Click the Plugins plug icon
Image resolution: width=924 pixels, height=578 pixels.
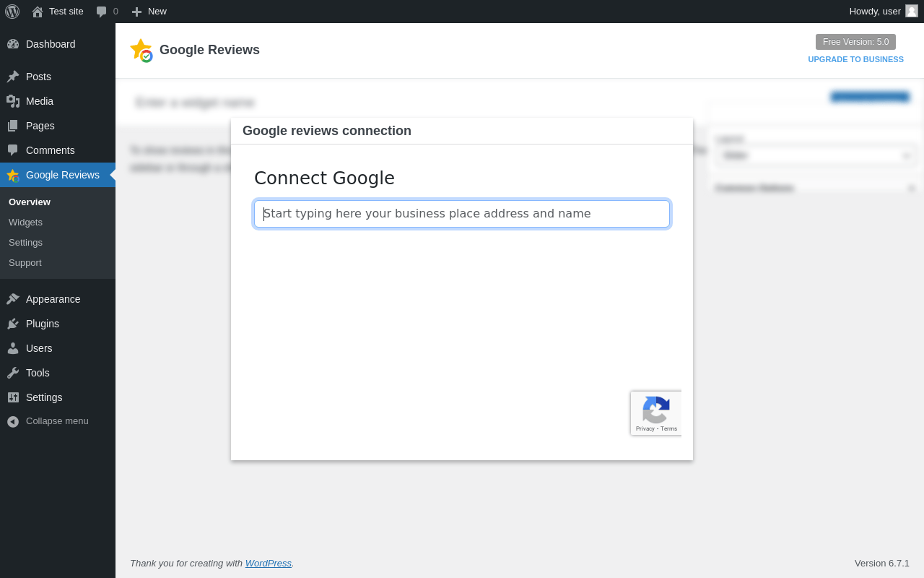click(13, 324)
